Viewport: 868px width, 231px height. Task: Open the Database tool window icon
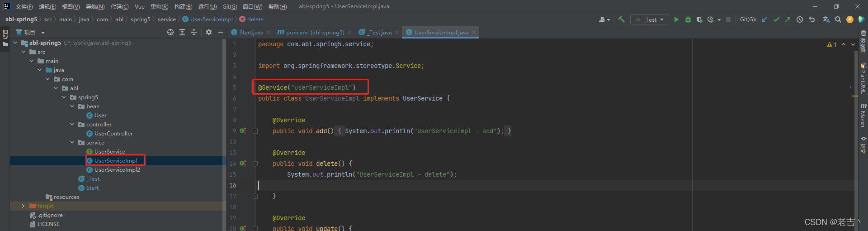tap(863, 41)
